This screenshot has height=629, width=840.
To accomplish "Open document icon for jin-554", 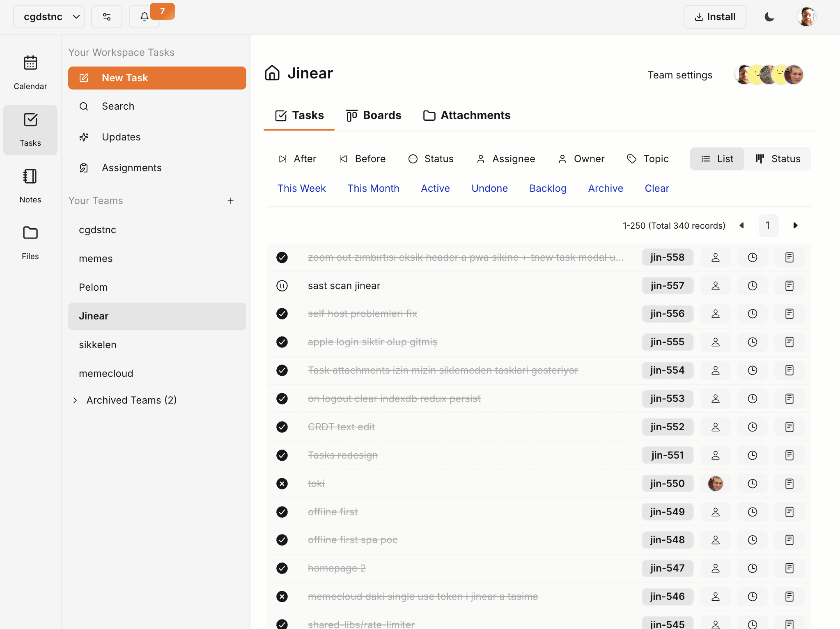I will pyautogui.click(x=790, y=370).
